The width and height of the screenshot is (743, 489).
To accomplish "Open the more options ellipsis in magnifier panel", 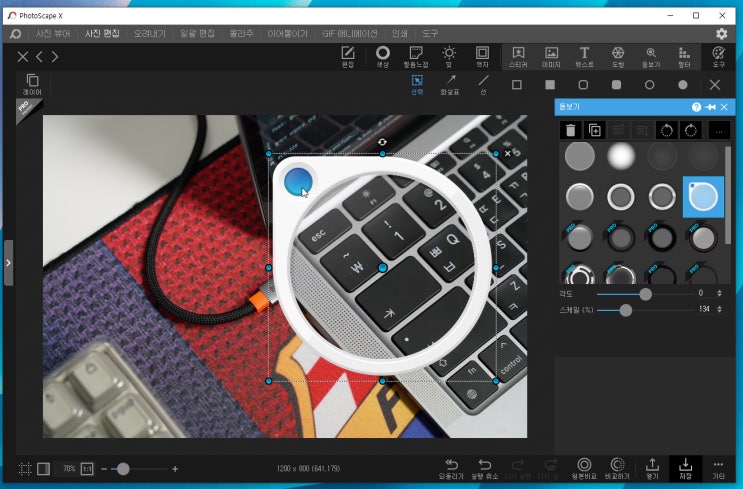I will pyautogui.click(x=719, y=131).
